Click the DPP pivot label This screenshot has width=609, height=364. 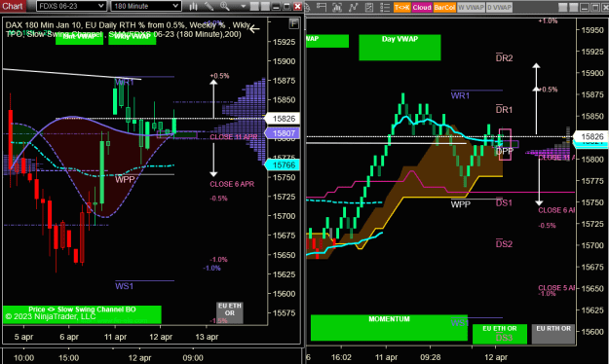(x=504, y=152)
